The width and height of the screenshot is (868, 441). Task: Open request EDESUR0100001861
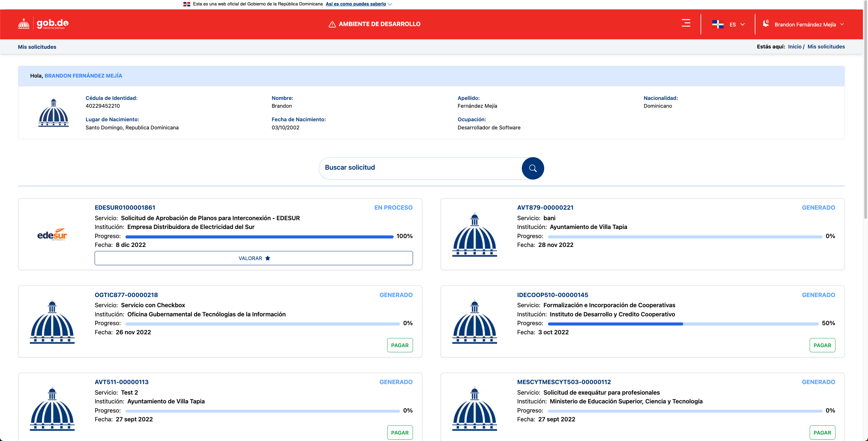pyautogui.click(x=125, y=208)
